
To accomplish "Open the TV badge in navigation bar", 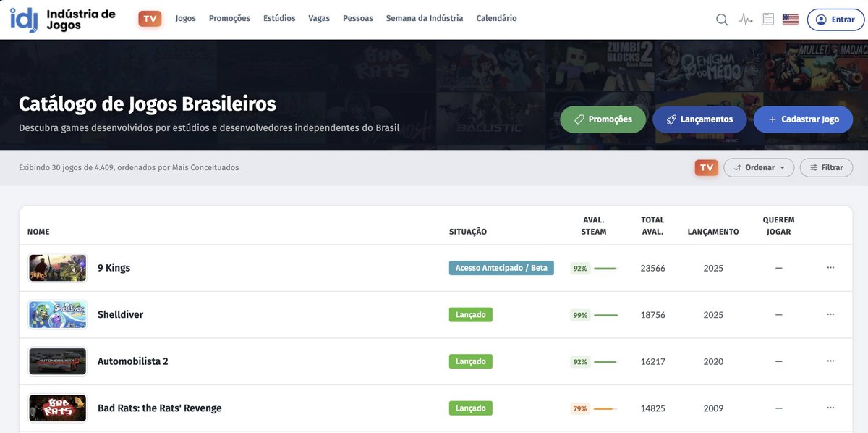I will pos(150,19).
